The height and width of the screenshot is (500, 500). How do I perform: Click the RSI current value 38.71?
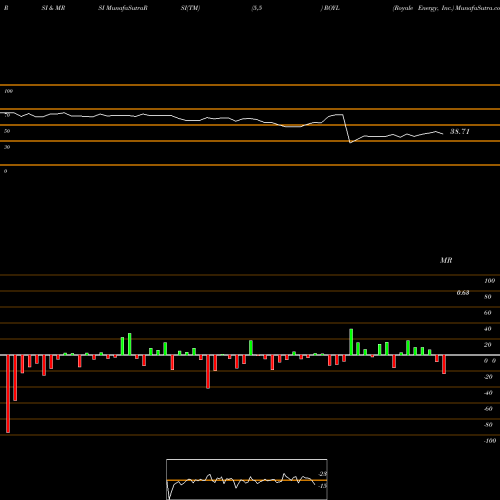tap(460, 132)
